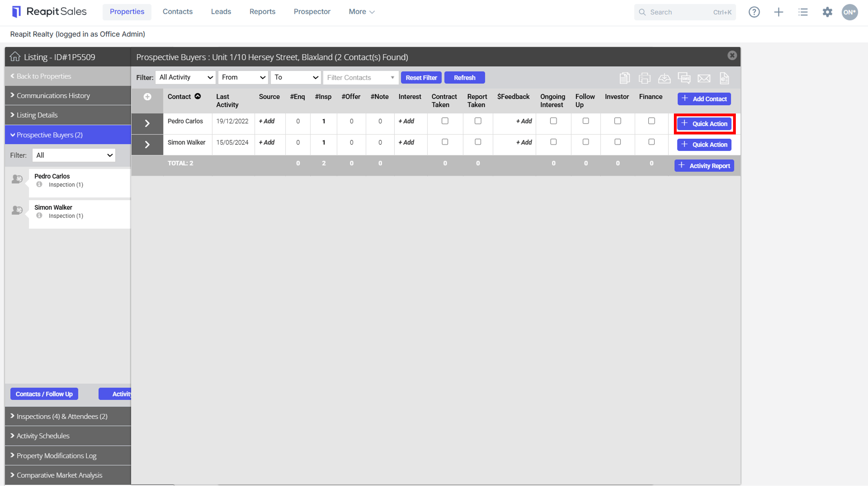868x488 pixels.
Task: Click the Filter Contacts input field
Action: coord(361,78)
